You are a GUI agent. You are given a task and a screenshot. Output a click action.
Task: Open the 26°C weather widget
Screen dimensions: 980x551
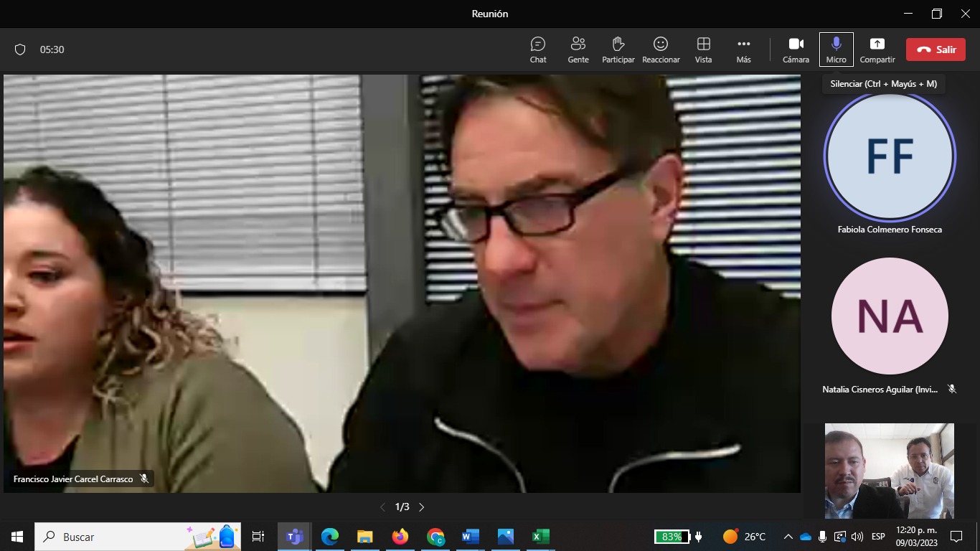(745, 537)
